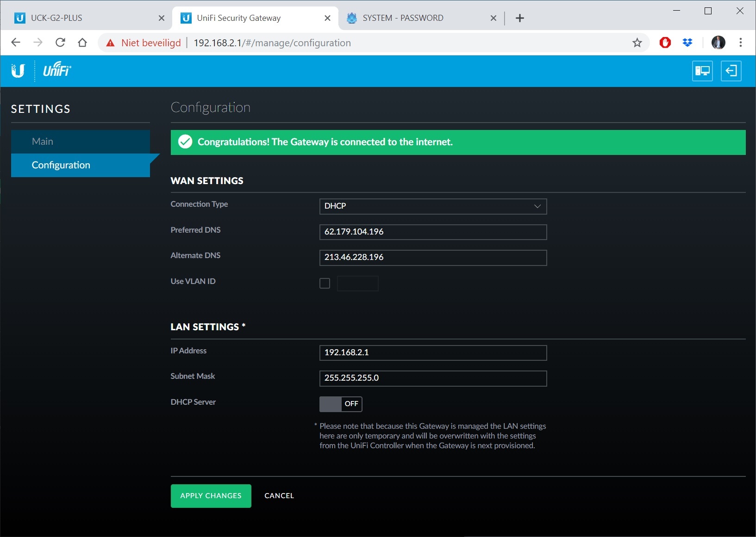Viewport: 756px width, 537px height.
Task: Toggle the DHCP Server switch
Action: (x=341, y=404)
